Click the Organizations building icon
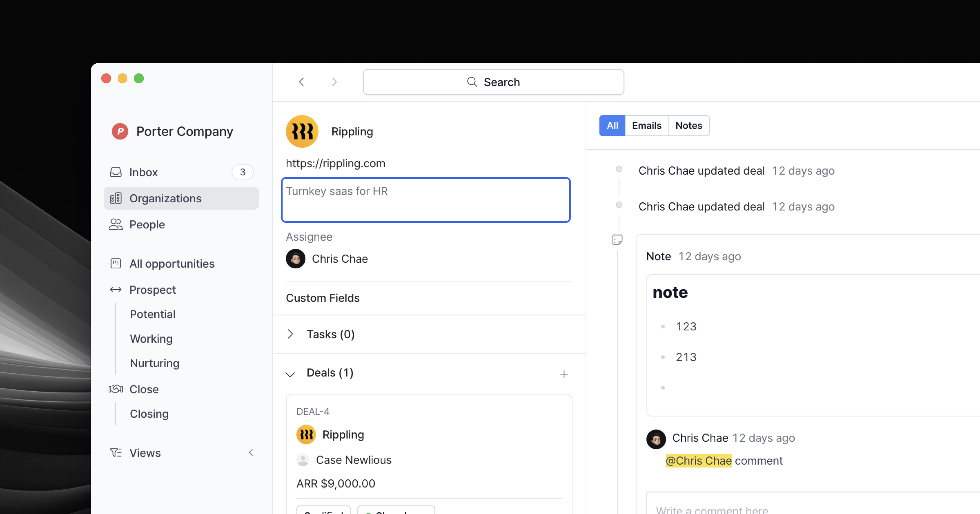 tap(116, 199)
